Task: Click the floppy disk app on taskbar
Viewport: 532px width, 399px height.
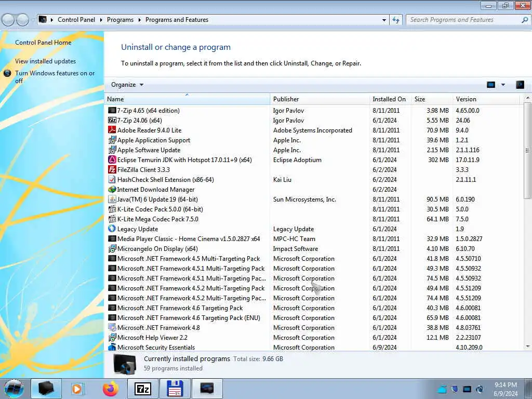Action: point(175,389)
